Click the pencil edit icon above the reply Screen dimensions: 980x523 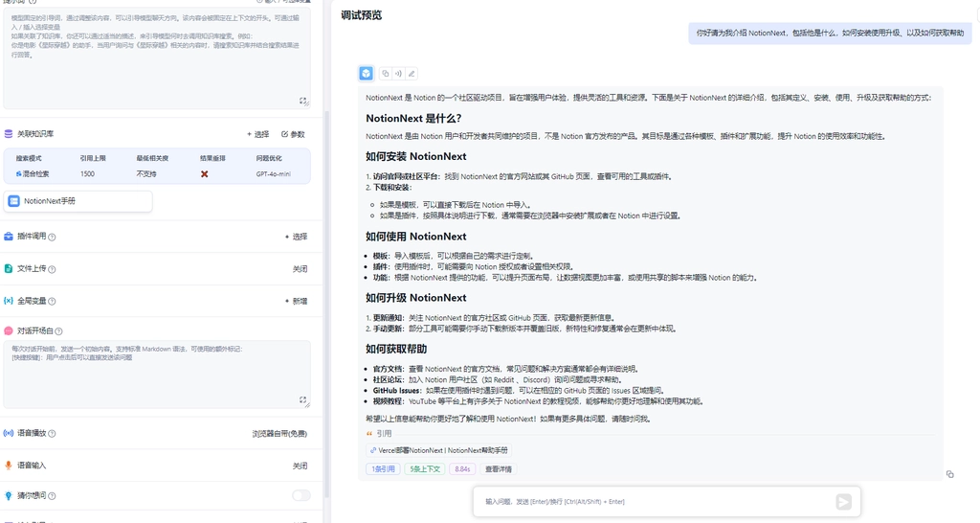pyautogui.click(x=412, y=74)
